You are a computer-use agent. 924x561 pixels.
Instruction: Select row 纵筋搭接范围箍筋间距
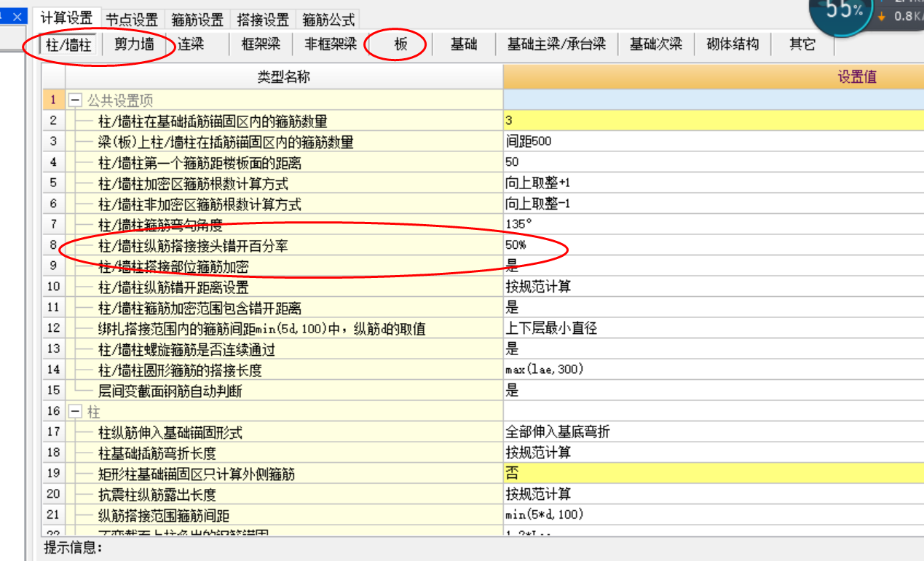[163, 516]
